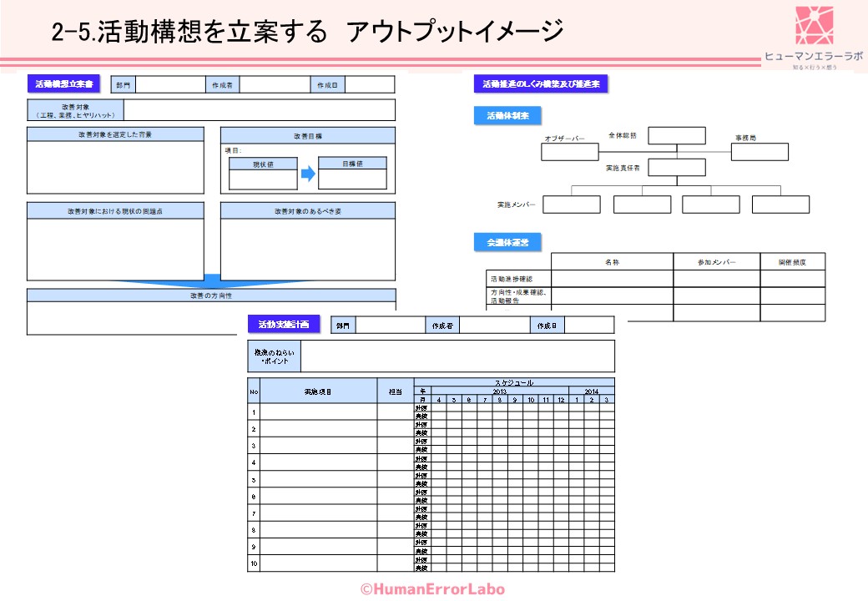
Task: Click inside the 改善対象を選定した背景 text area
Action: [x=115, y=167]
